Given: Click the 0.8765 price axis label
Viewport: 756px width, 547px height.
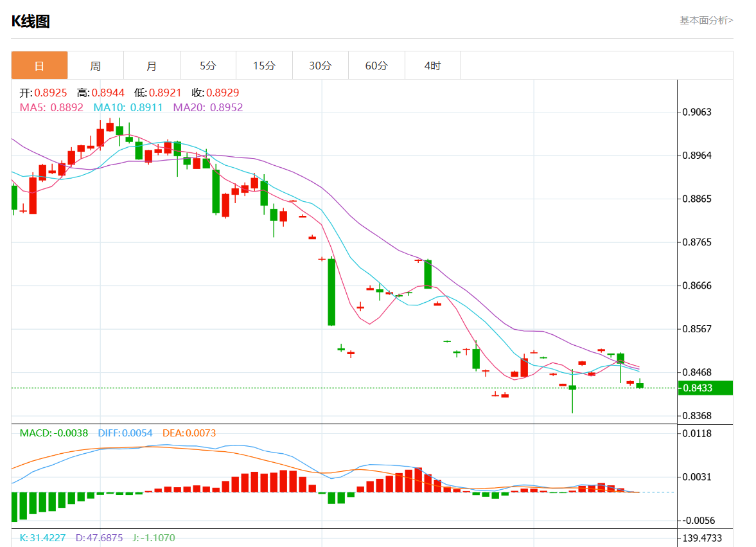Looking at the screenshot, I should (697, 242).
